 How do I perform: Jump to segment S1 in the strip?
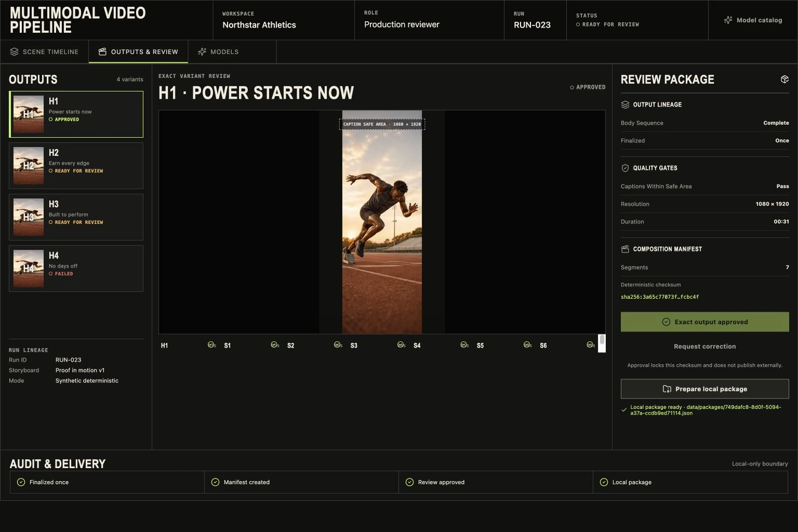coord(228,345)
